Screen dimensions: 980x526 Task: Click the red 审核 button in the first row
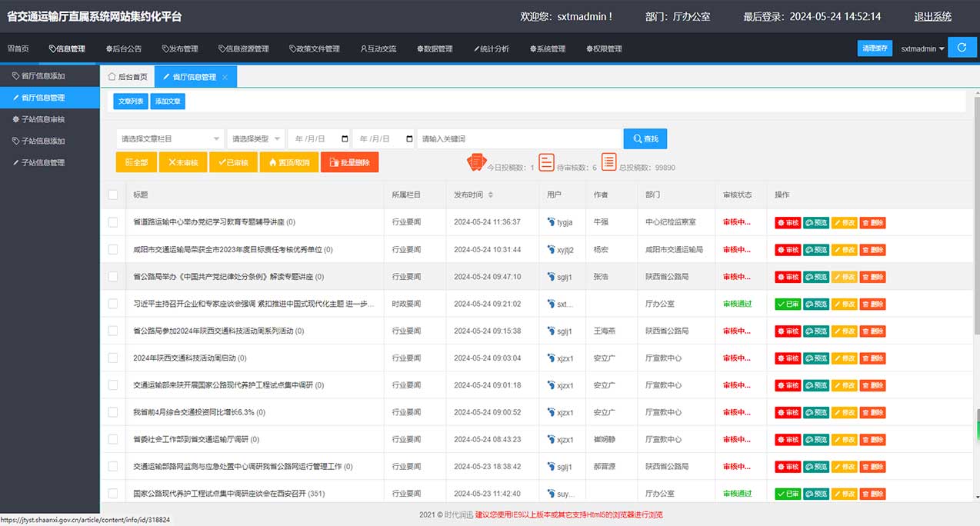[788, 223]
